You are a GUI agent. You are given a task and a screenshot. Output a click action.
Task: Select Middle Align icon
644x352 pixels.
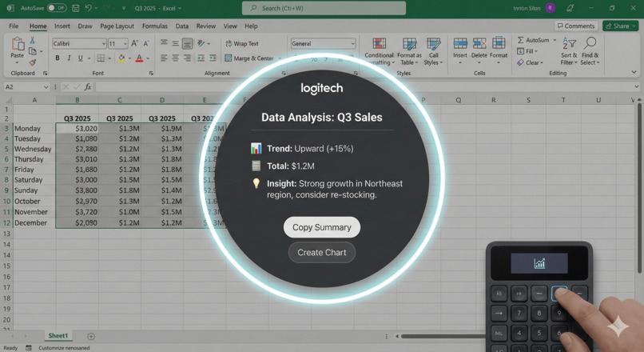175,42
